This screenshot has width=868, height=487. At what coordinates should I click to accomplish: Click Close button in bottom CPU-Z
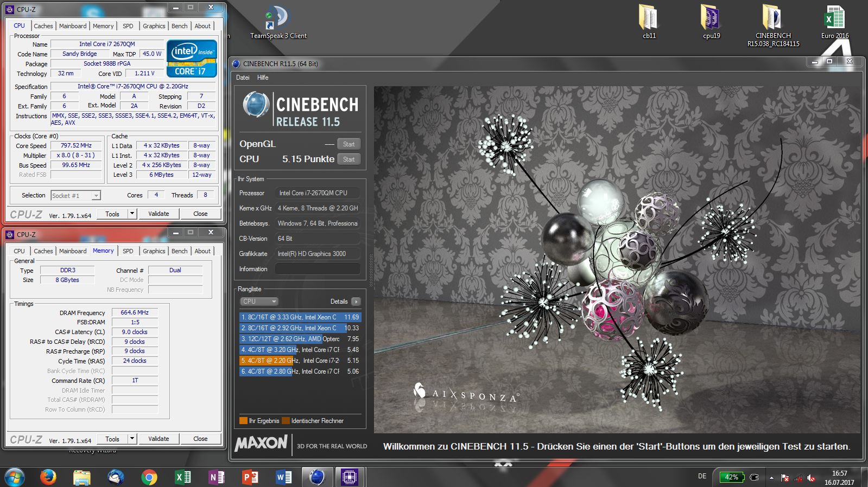tap(200, 439)
